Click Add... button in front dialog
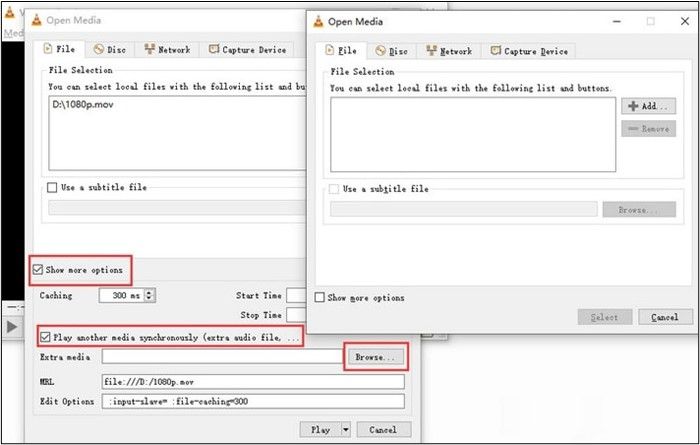 pyautogui.click(x=648, y=106)
